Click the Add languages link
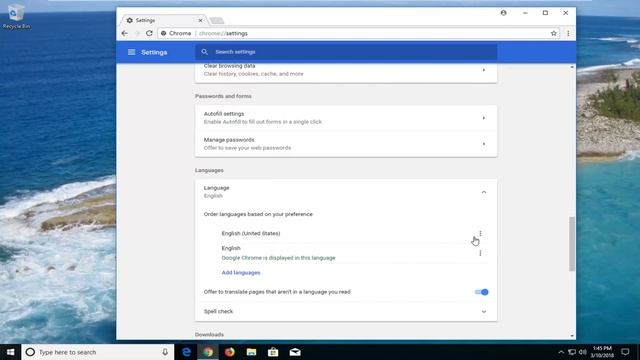The image size is (640, 360). (x=241, y=272)
